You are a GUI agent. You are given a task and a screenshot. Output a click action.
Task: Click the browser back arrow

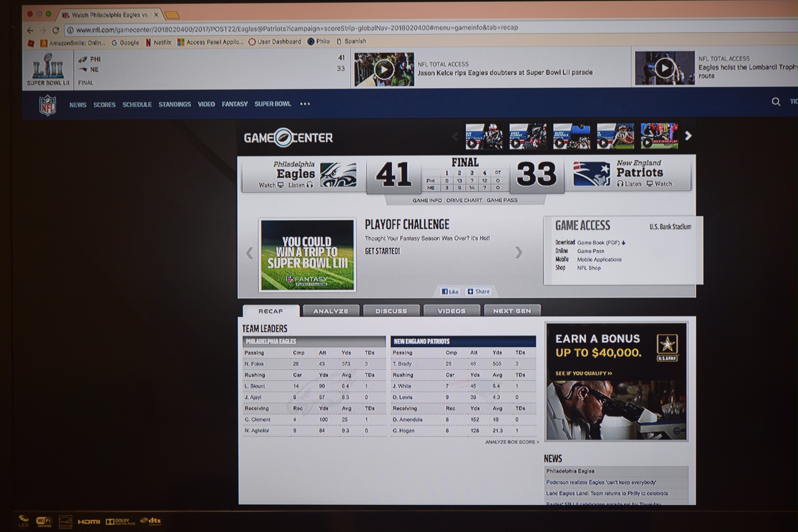(x=30, y=31)
